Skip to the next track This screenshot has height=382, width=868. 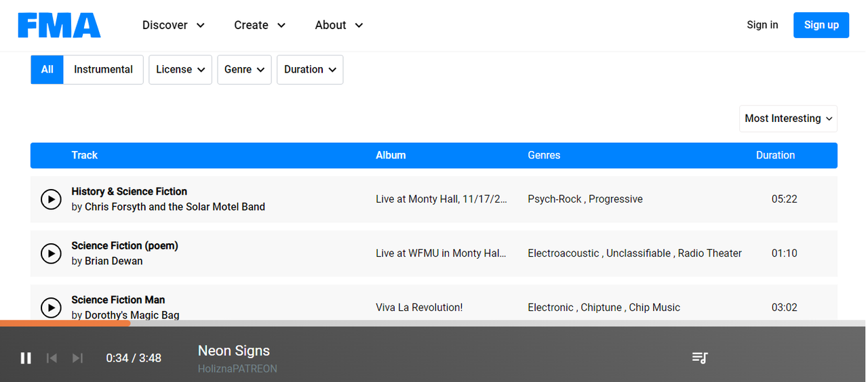coord(77,358)
